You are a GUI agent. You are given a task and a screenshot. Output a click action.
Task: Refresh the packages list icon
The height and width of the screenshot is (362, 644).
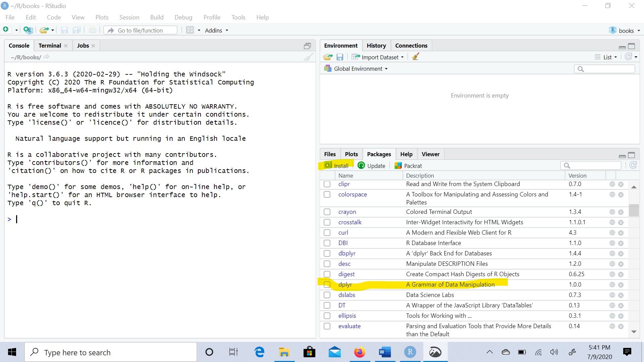pos(633,165)
